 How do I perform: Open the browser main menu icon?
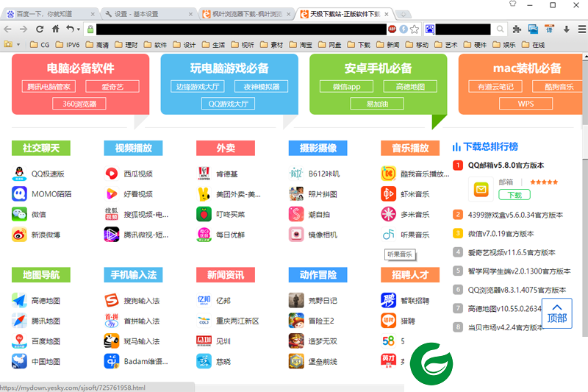pyautogui.click(x=581, y=29)
